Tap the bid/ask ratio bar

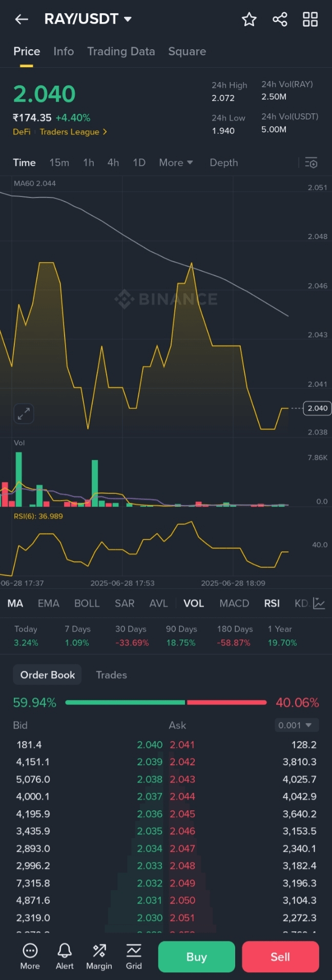tap(166, 702)
